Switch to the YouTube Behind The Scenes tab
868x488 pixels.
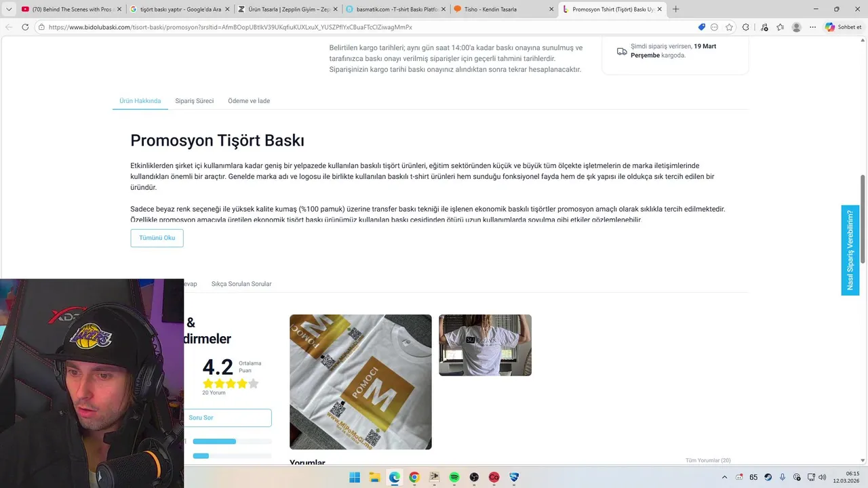(71, 9)
